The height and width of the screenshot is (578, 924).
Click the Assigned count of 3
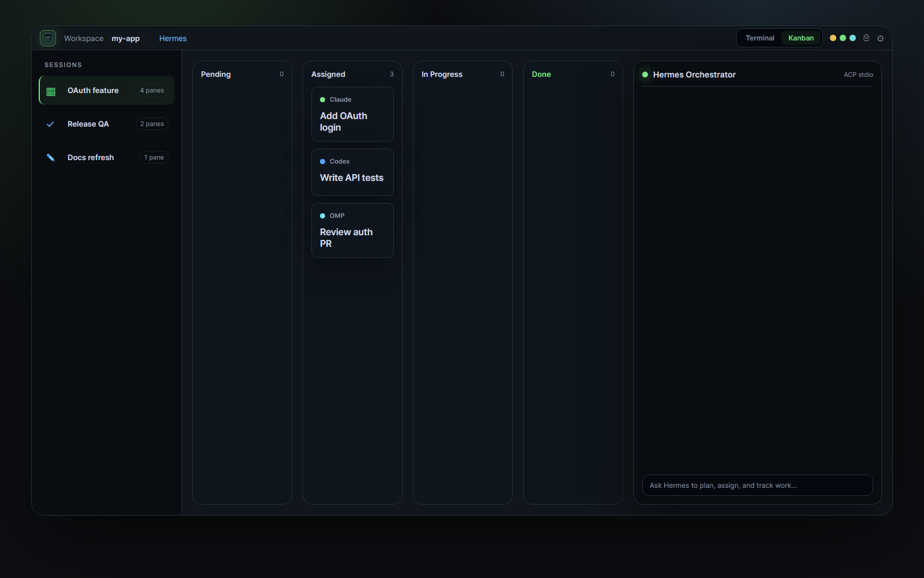click(392, 75)
